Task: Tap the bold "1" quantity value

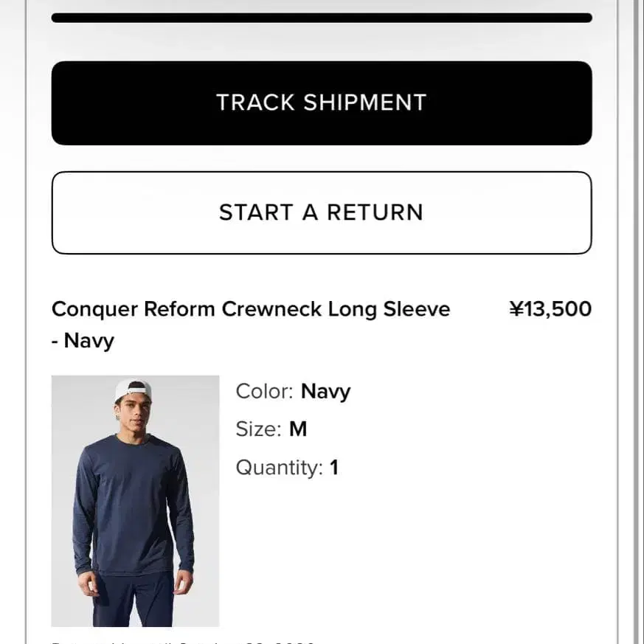Action: (x=334, y=468)
